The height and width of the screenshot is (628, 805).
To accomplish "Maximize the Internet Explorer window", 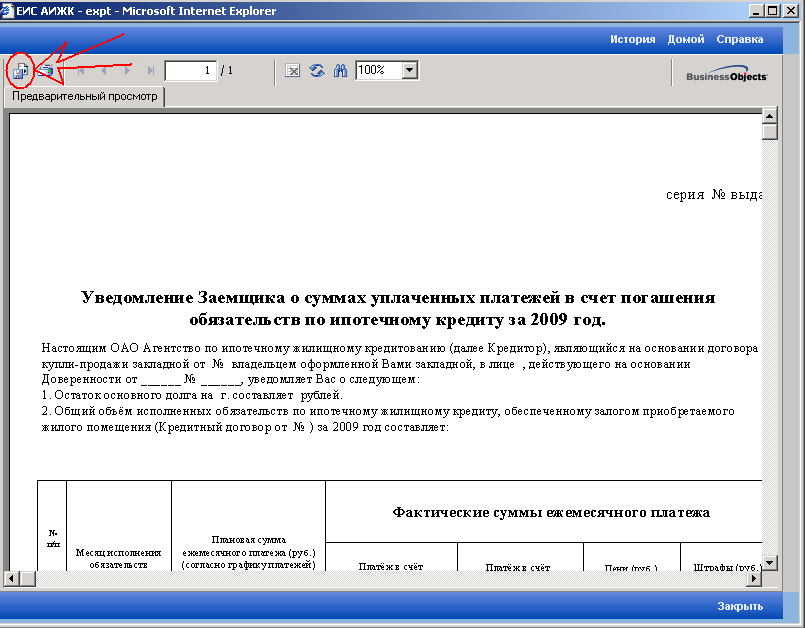I will point(772,10).
